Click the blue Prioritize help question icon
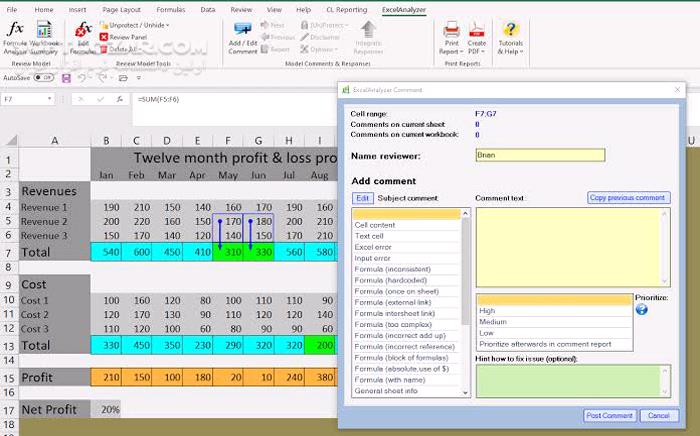This screenshot has width=700, height=436. (642, 309)
